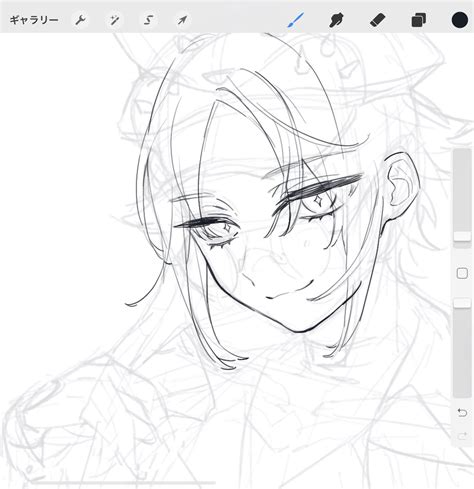Select the Brush tool
This screenshot has width=474, height=489.
click(x=296, y=20)
